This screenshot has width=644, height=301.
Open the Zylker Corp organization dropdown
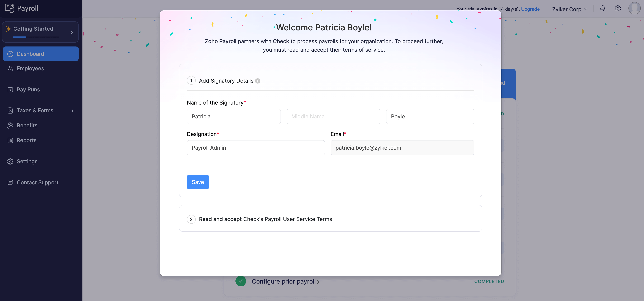pyautogui.click(x=570, y=9)
